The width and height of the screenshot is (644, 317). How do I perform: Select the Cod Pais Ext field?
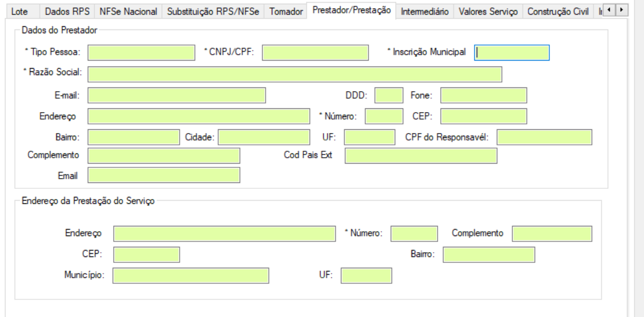[421, 155]
